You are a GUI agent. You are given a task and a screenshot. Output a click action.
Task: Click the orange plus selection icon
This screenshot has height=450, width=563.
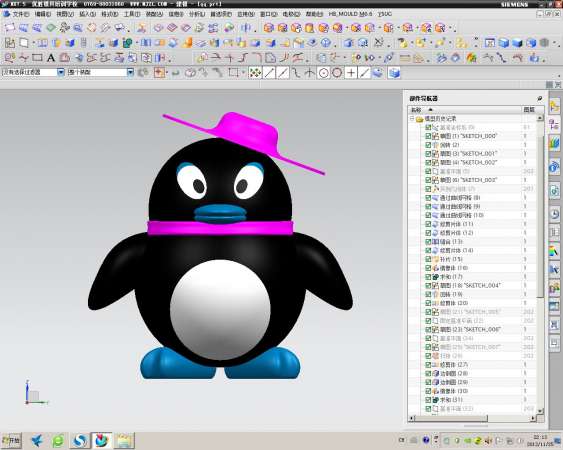[159, 73]
